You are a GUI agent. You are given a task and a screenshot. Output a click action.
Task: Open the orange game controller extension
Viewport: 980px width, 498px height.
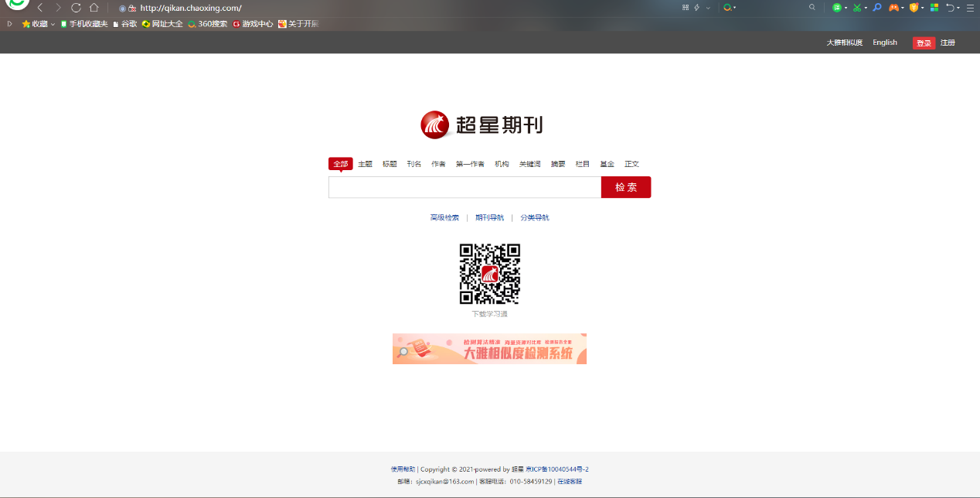pos(894,8)
